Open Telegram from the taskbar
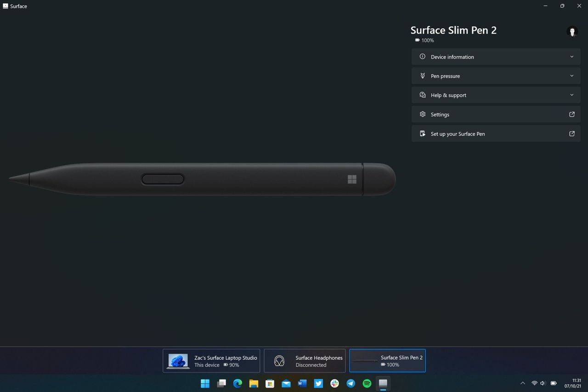The width and height of the screenshot is (588, 392). click(x=351, y=383)
